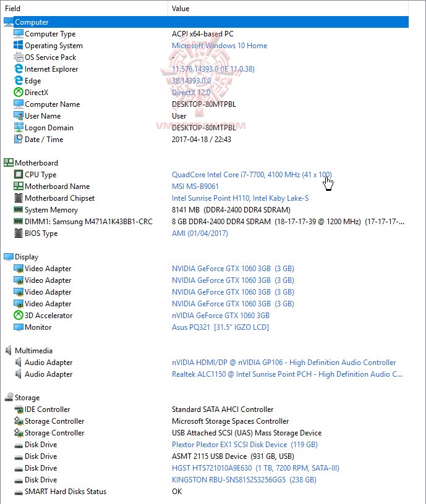The image size is (426, 504).
Task: Select the Multimedia group heading
Action: coord(33,351)
